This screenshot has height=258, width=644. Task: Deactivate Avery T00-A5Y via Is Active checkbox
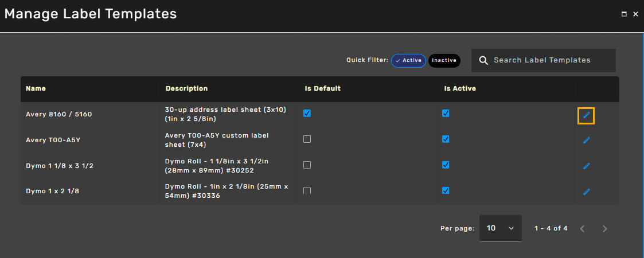tap(446, 139)
